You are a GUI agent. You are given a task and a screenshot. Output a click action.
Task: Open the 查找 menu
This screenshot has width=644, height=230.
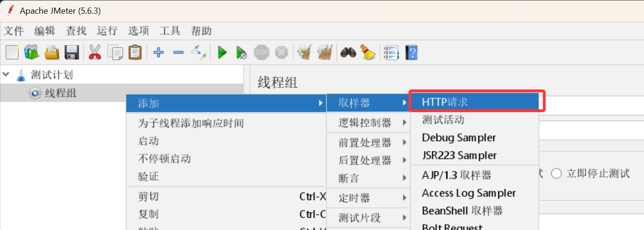pos(76,31)
